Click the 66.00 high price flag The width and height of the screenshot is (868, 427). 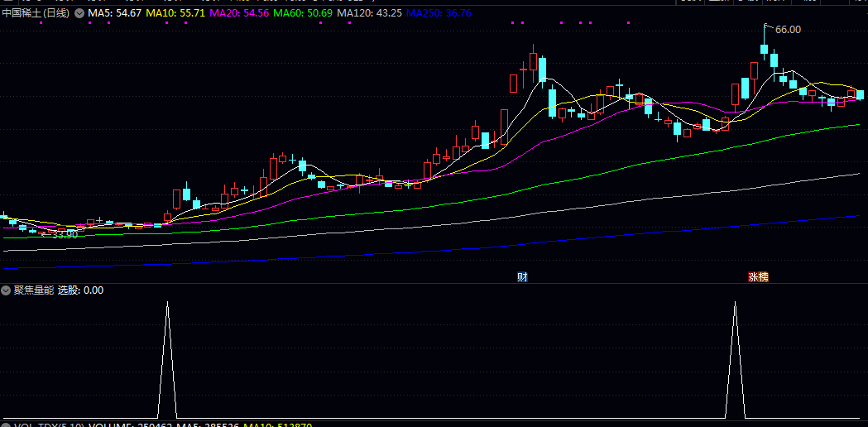click(787, 29)
